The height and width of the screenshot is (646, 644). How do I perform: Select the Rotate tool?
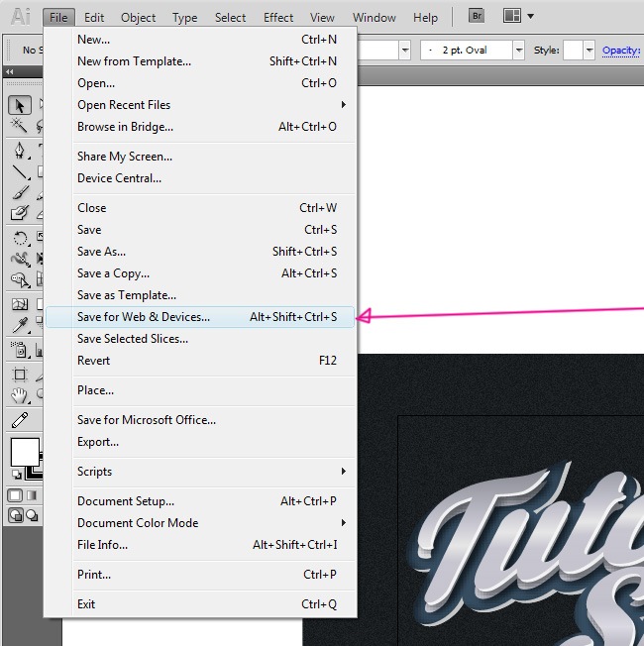(19, 238)
